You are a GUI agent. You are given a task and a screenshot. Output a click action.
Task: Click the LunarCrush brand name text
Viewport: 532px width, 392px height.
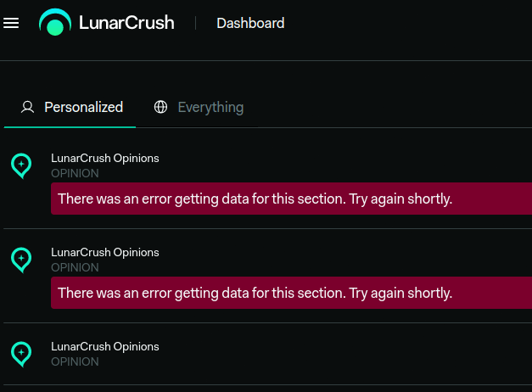pos(126,23)
